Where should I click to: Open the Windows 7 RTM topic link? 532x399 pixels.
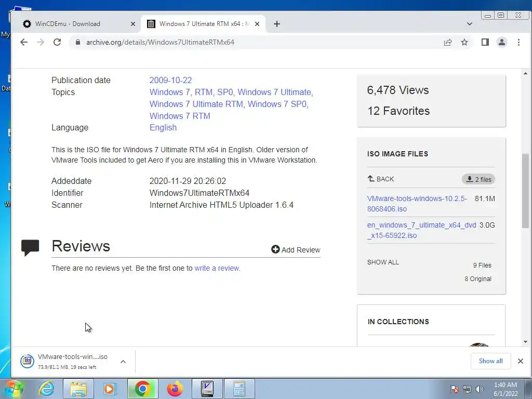[180, 116]
